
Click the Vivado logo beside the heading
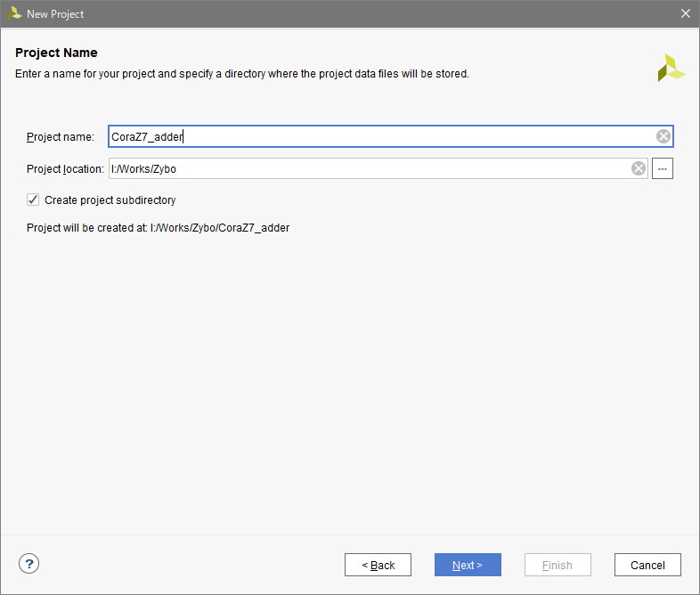click(x=671, y=68)
